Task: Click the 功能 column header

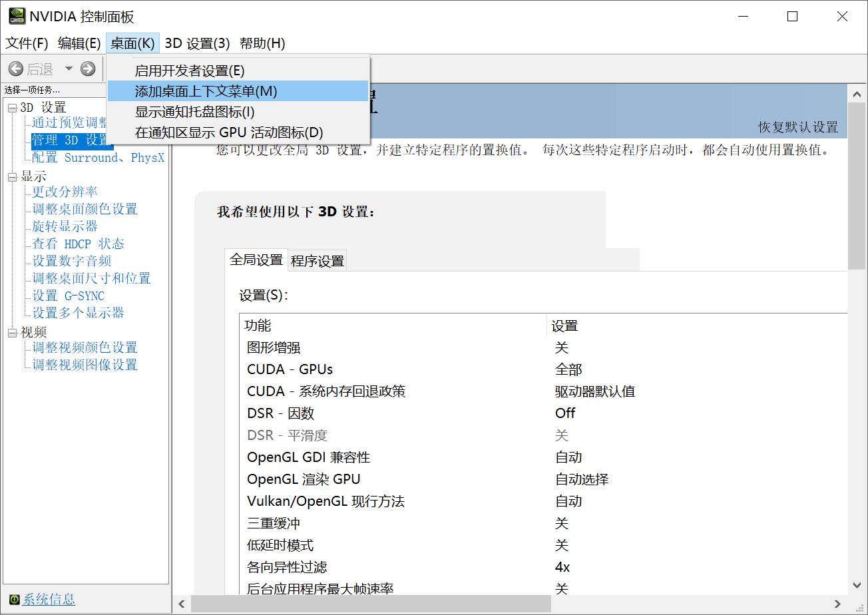Action: (393, 325)
